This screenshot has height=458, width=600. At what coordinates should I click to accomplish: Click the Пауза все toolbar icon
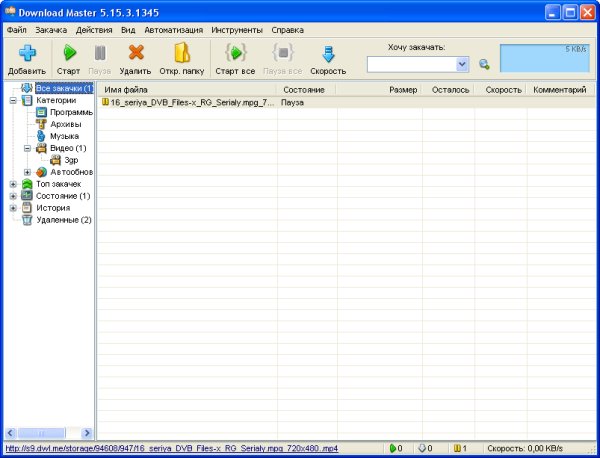(x=283, y=52)
